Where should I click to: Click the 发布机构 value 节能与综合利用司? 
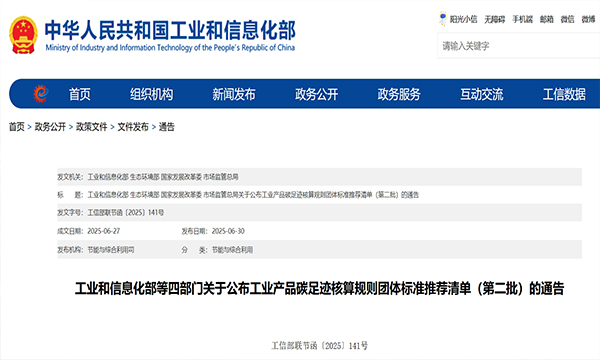pyautogui.click(x=111, y=250)
